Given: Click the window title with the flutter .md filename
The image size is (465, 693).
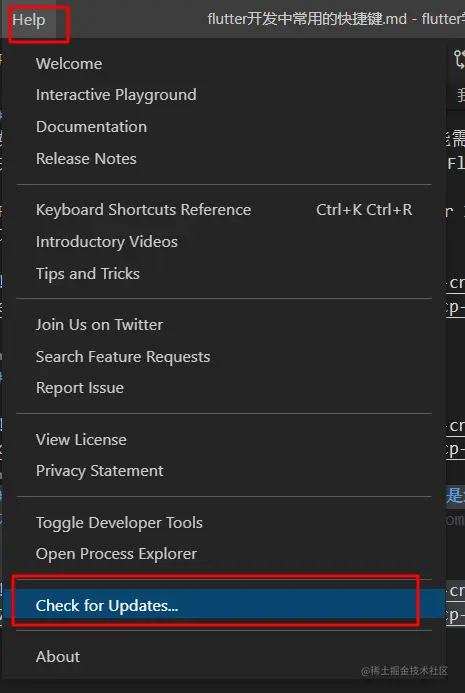Looking at the screenshot, I should point(336,19).
